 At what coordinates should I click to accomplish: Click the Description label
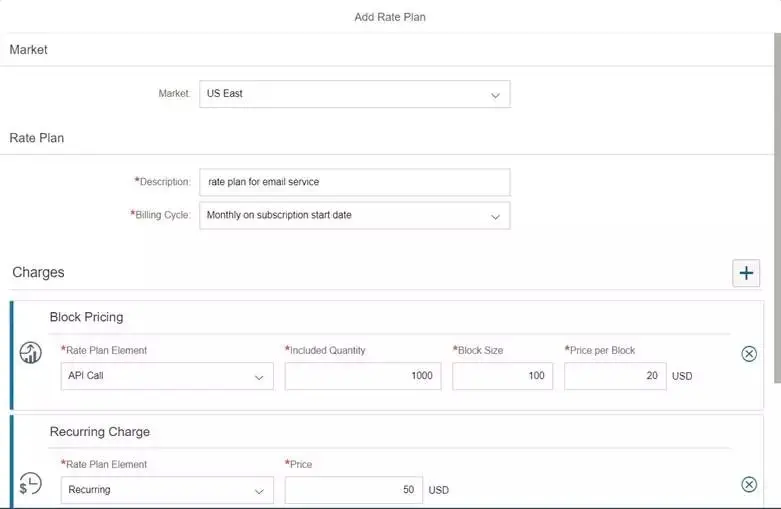(x=162, y=182)
